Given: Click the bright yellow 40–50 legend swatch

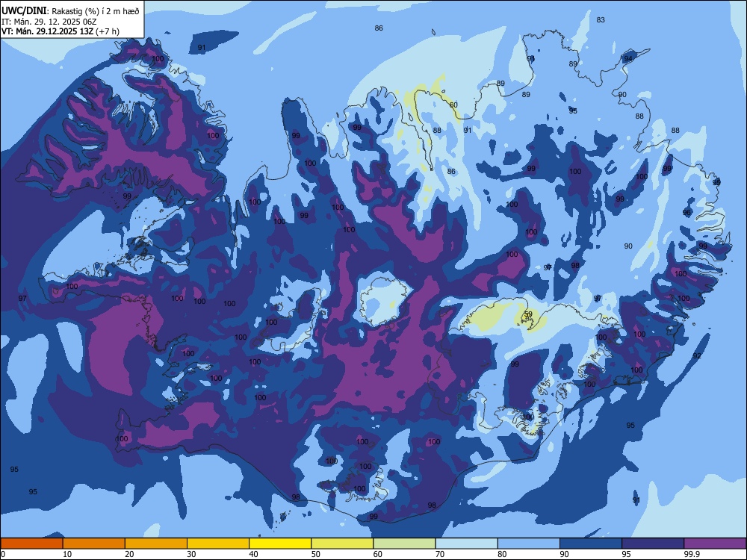Looking at the screenshot, I should (x=280, y=544).
